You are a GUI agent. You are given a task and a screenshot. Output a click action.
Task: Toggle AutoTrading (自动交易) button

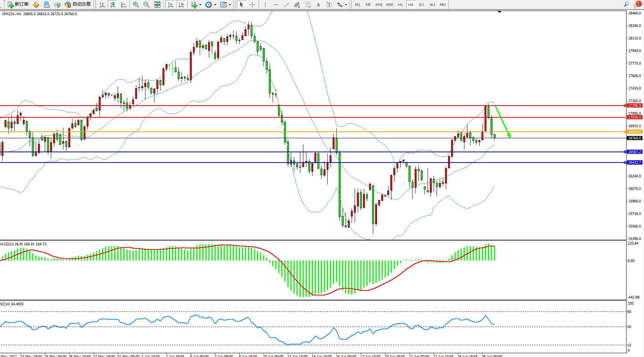tap(78, 5)
